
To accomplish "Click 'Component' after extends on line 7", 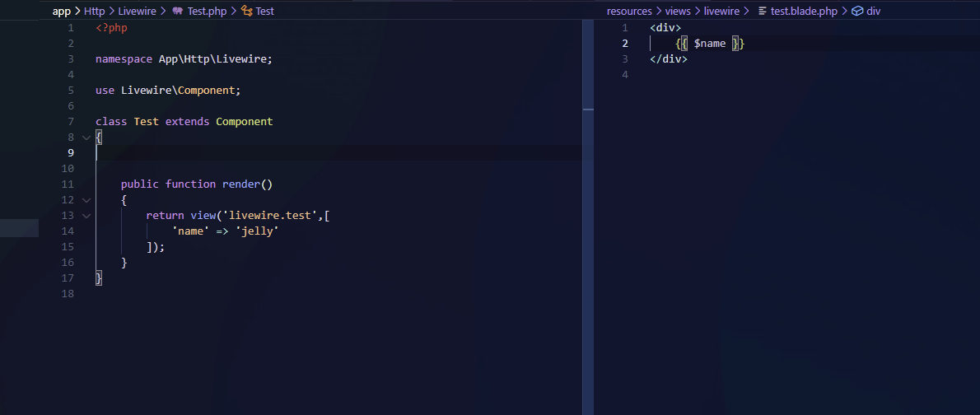I will coord(245,122).
